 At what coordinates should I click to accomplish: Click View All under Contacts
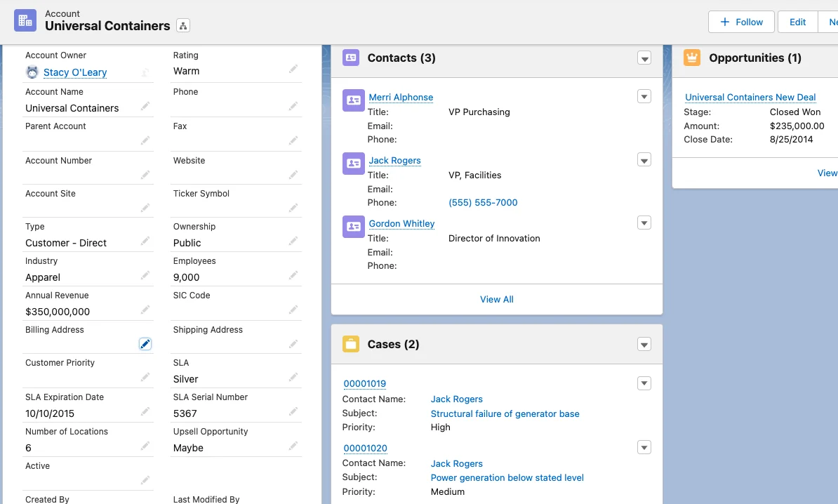tap(496, 299)
